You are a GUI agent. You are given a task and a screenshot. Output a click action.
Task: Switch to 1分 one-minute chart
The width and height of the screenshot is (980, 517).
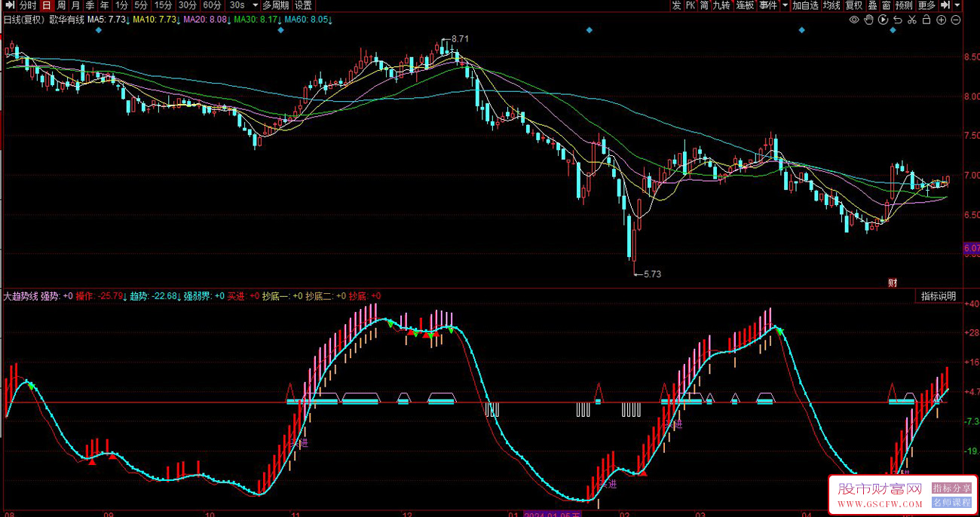point(121,5)
